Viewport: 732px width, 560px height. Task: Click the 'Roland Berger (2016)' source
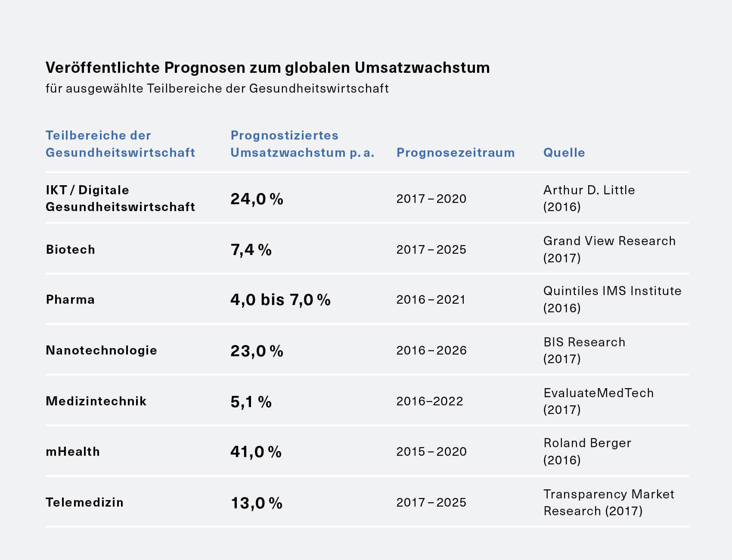[x=587, y=451]
